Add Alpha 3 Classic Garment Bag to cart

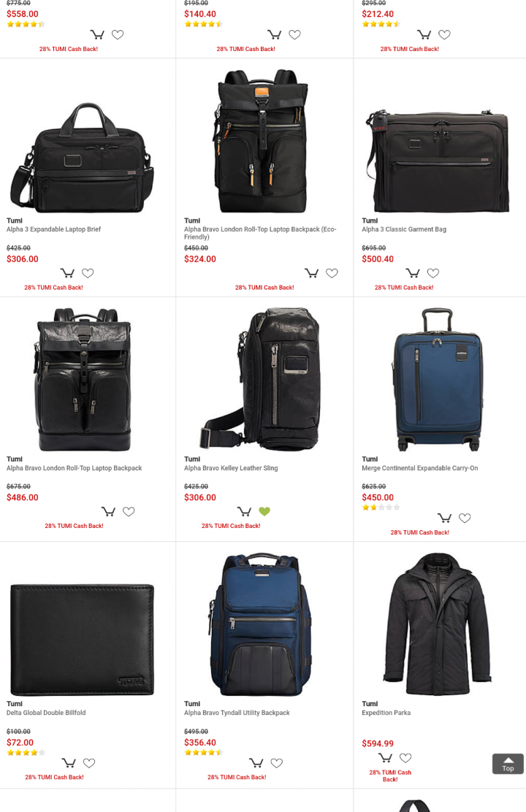coord(413,273)
